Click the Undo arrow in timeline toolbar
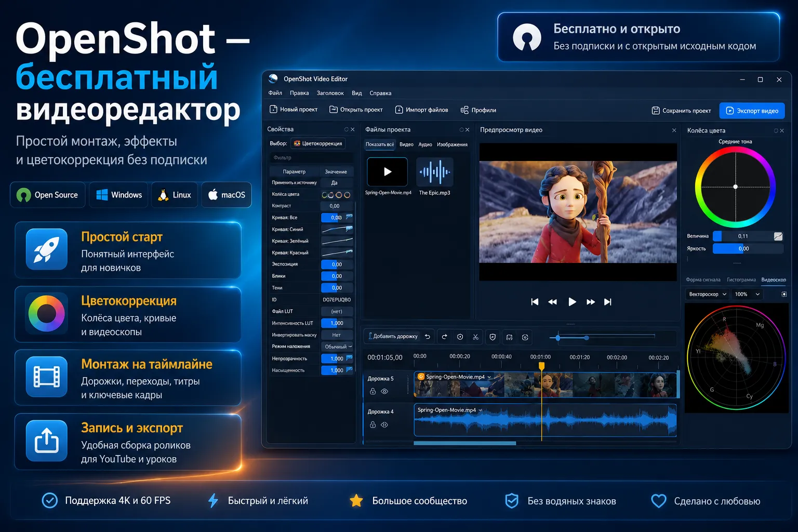 [x=427, y=337]
